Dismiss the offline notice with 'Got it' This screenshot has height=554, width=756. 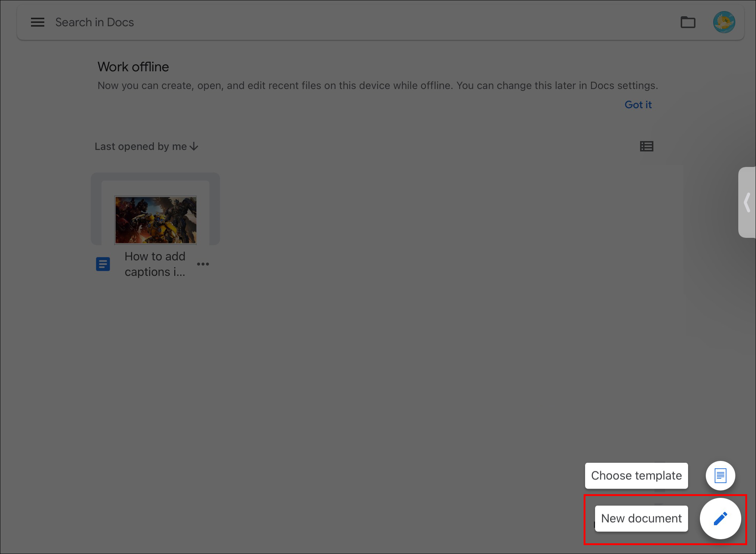[x=638, y=105]
